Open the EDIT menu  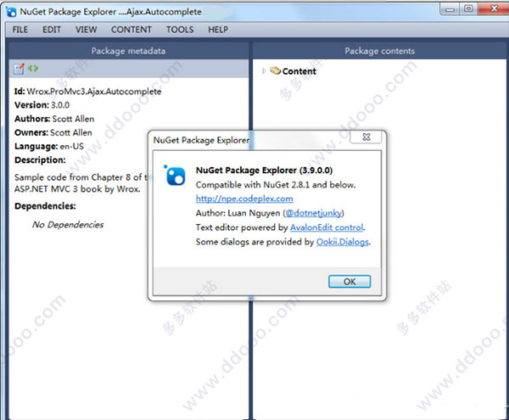tap(52, 30)
